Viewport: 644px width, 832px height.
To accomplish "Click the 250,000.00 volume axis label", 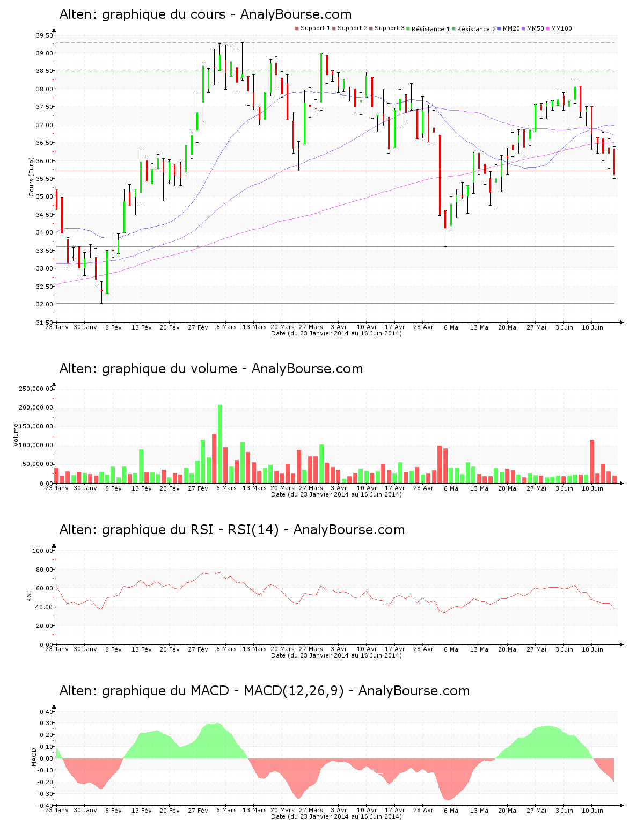I will point(36,389).
